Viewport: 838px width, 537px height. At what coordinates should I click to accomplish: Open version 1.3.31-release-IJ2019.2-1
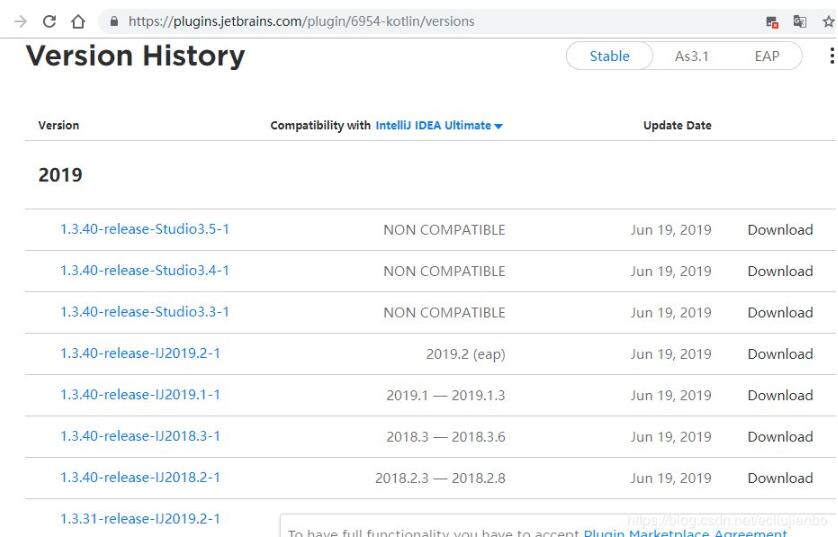pyautogui.click(x=140, y=519)
